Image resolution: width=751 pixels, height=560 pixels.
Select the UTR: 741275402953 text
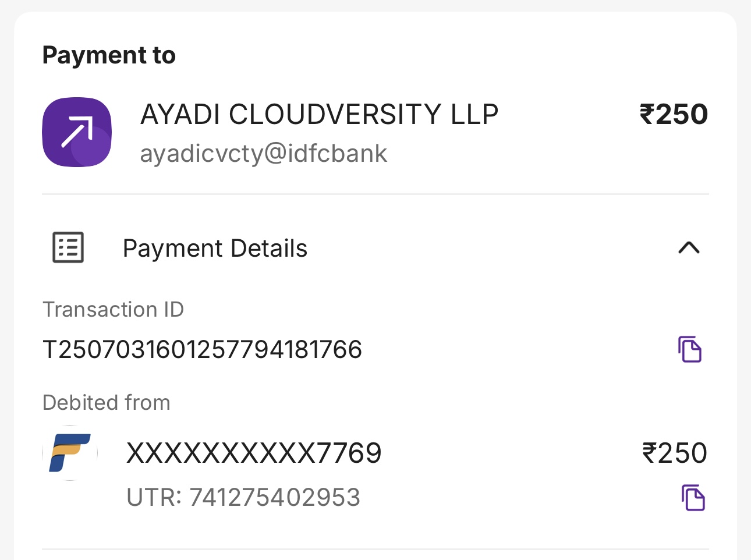click(x=243, y=498)
